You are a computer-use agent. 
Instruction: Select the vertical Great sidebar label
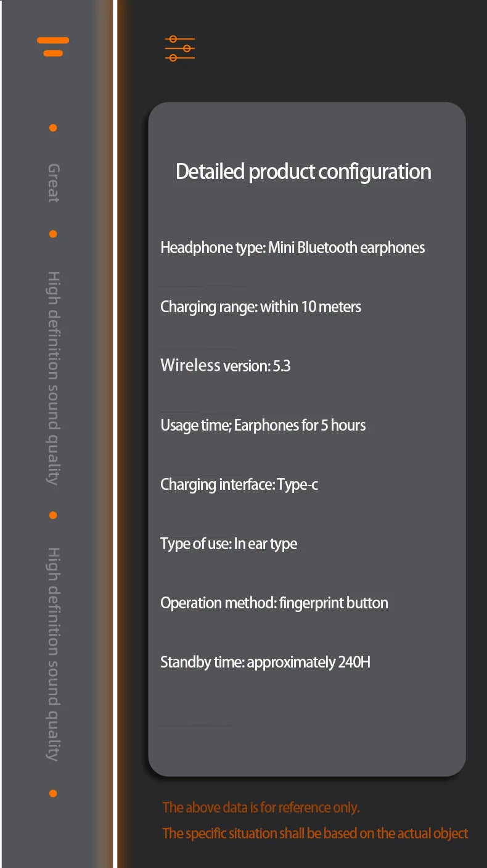[54, 183]
